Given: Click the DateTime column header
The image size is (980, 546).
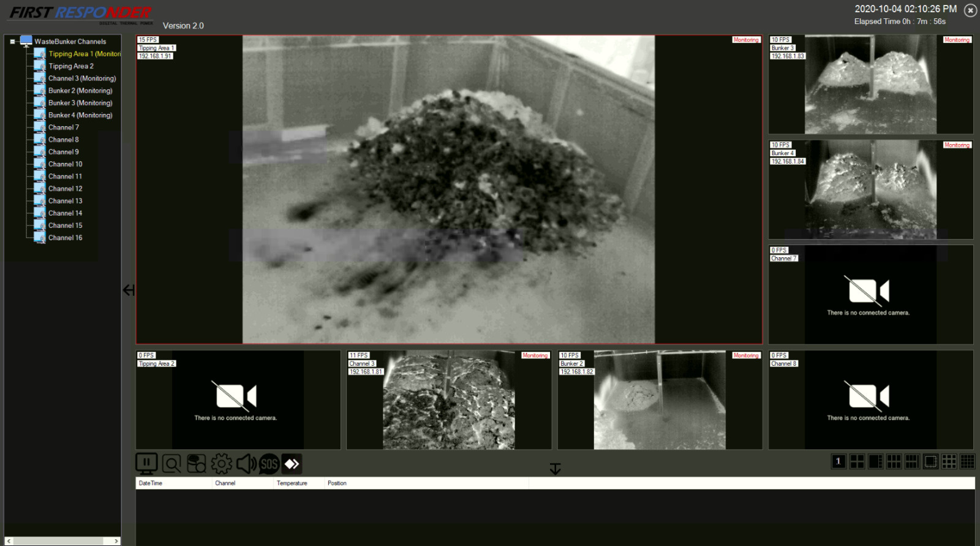Looking at the screenshot, I should point(151,483).
